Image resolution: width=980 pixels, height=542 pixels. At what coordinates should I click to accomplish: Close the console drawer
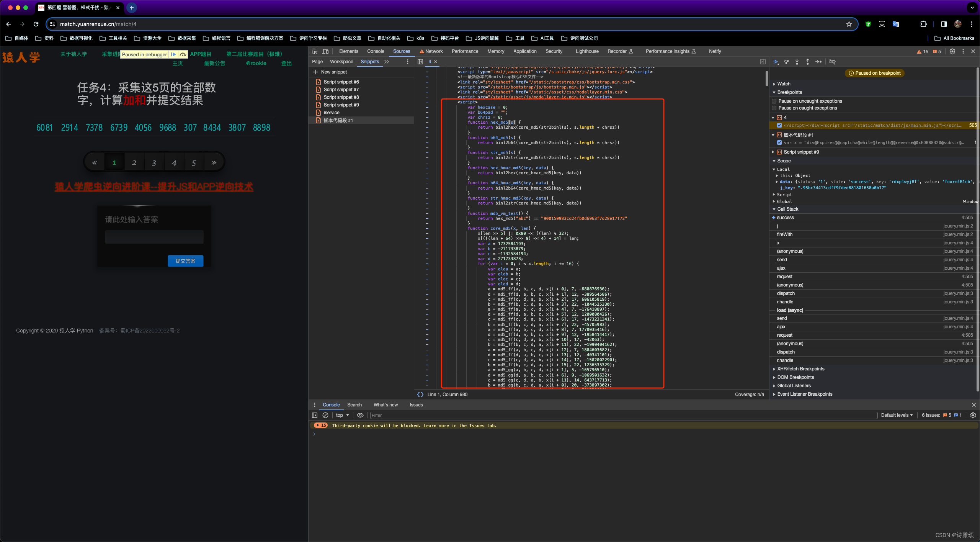click(x=973, y=405)
